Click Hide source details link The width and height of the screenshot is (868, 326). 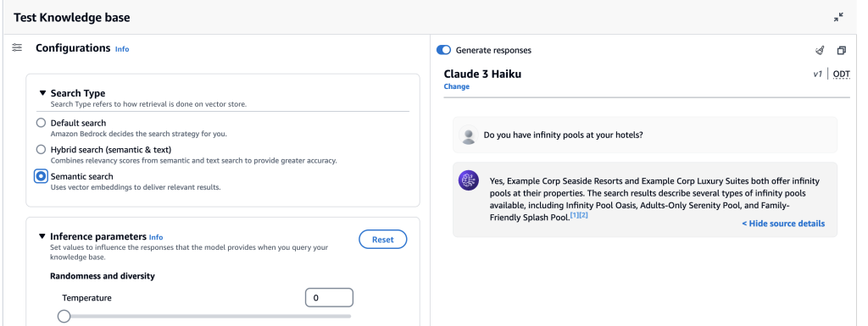point(783,224)
